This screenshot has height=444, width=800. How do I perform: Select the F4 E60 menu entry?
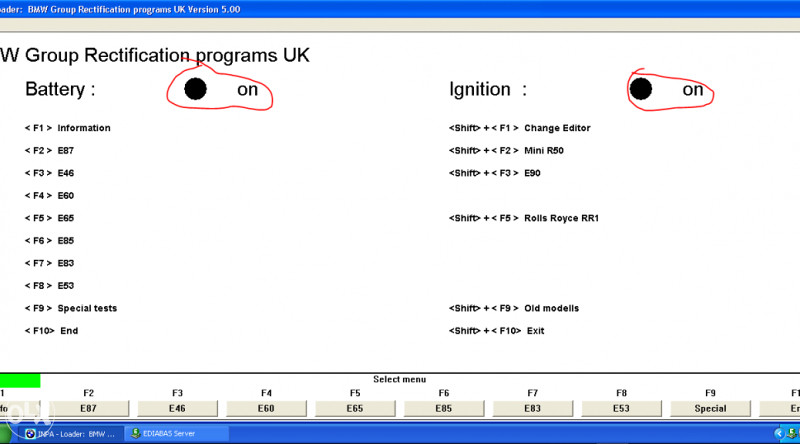tap(49, 195)
